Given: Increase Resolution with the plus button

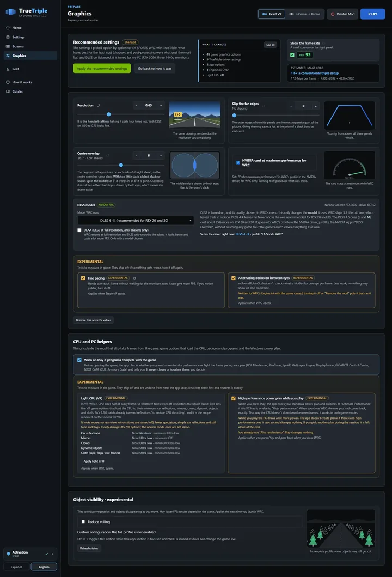Looking at the screenshot, I should (161, 106).
